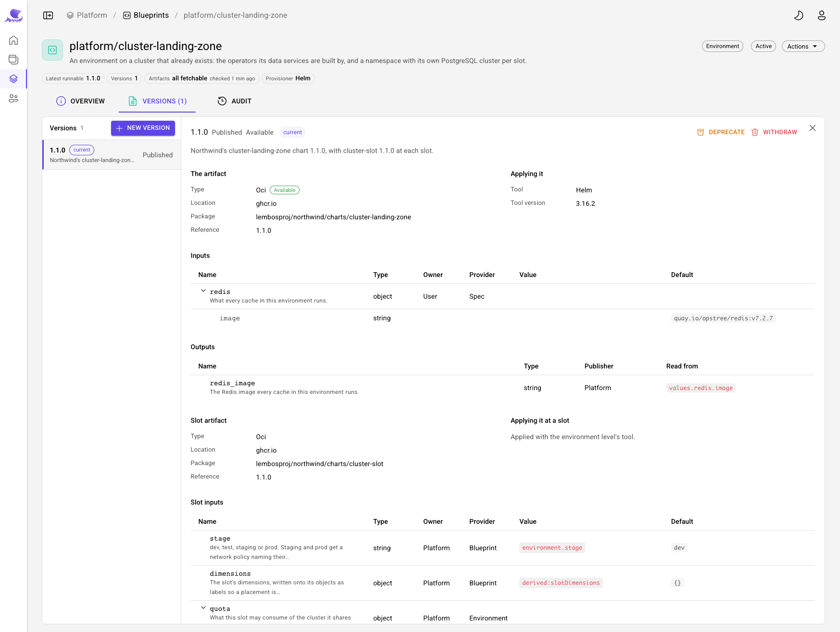Image resolution: width=840 pixels, height=632 pixels.
Task: Click the breadcrumb platform/cluster-landing-zone text
Action: [x=236, y=15]
